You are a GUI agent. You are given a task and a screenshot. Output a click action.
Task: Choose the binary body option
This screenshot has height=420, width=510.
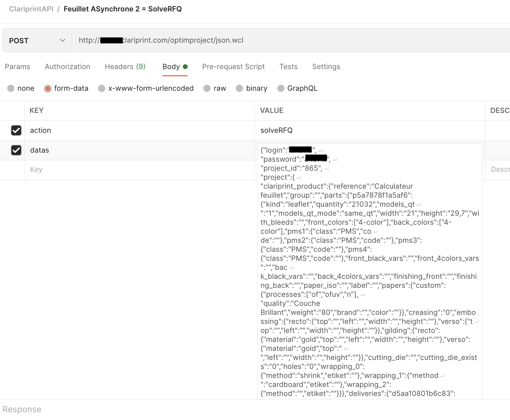[239, 88]
